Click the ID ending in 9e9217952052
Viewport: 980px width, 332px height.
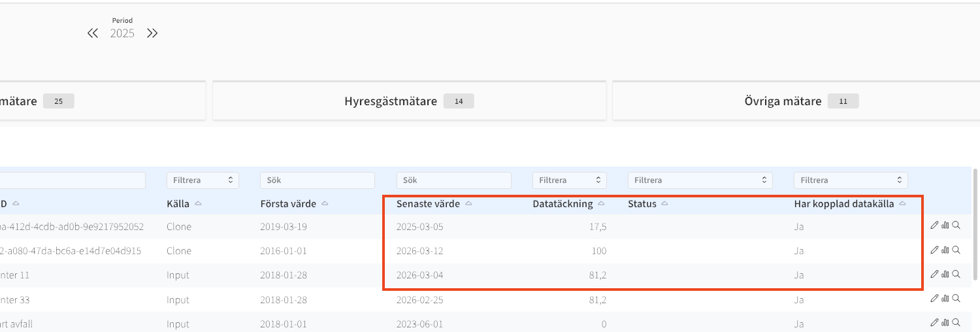(72, 226)
